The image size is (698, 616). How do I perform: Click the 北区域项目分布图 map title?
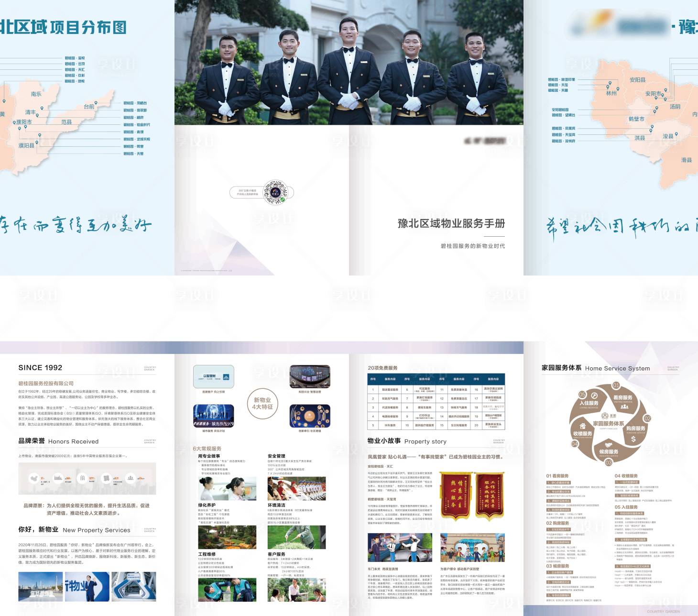pyautogui.click(x=63, y=27)
